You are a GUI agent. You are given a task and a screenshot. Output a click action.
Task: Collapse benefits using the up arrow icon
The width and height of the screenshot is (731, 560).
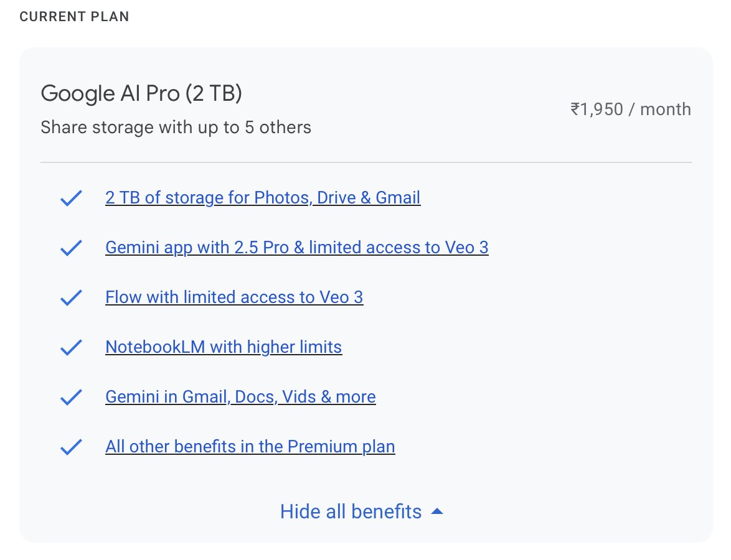pyautogui.click(x=437, y=511)
